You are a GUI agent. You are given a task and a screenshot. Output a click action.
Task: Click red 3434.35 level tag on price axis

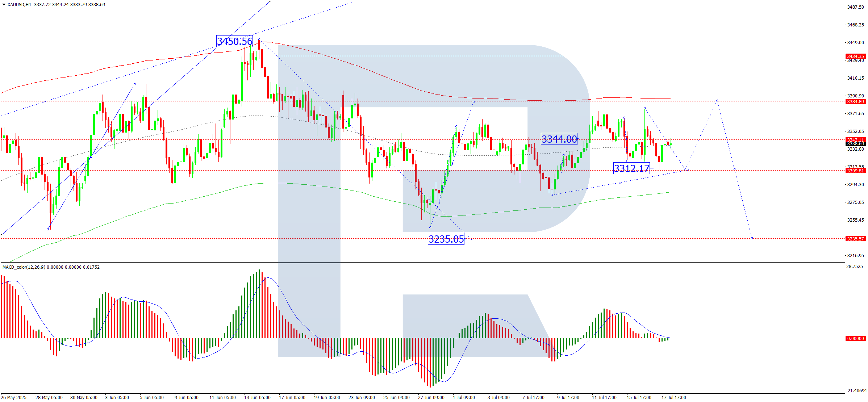(855, 56)
